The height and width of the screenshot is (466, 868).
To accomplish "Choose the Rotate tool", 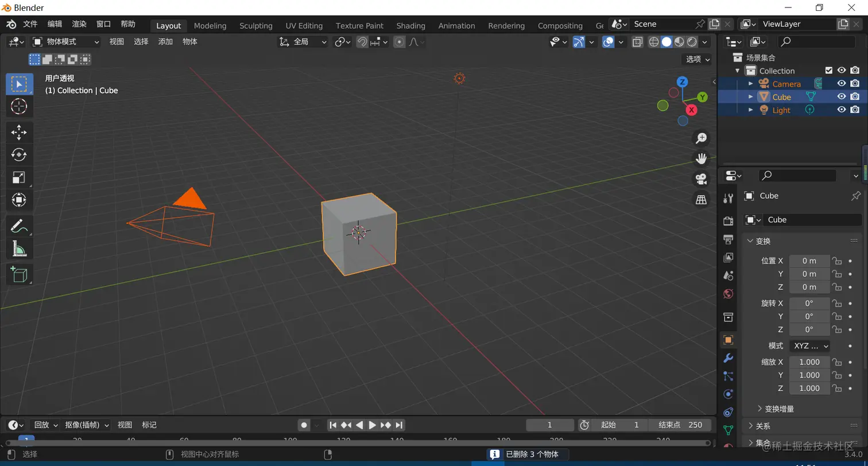I will [19, 155].
